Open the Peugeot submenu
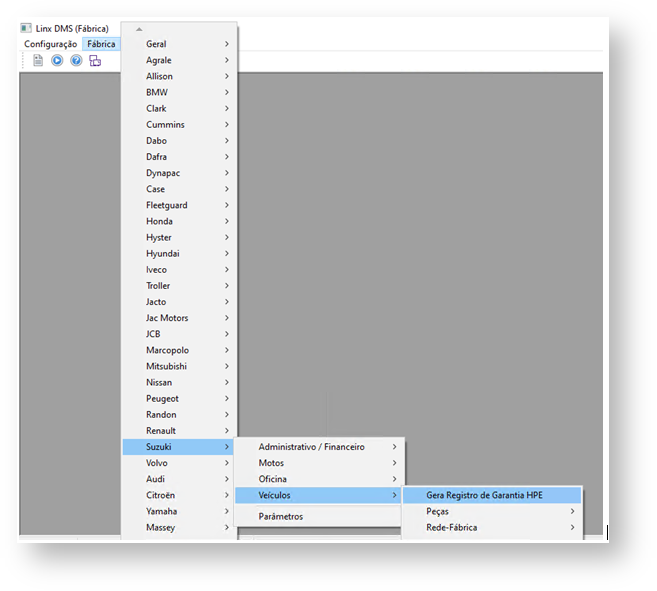 [179, 399]
